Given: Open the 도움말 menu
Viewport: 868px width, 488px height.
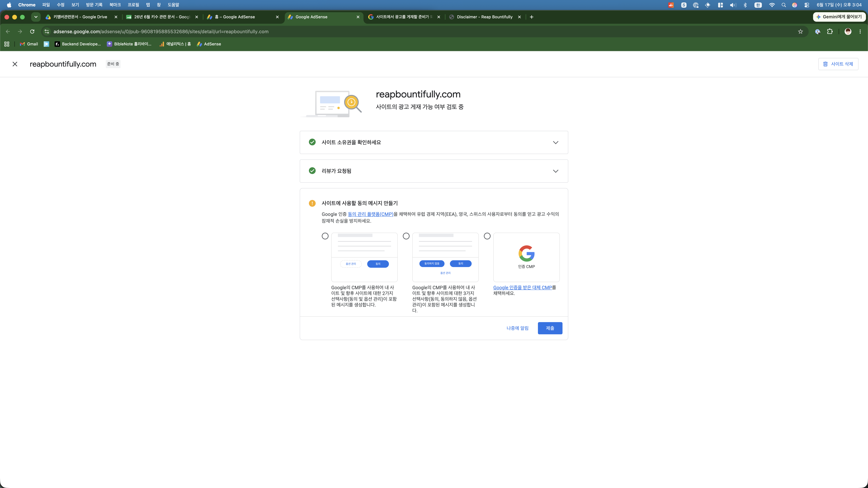Looking at the screenshot, I should pyautogui.click(x=174, y=5).
